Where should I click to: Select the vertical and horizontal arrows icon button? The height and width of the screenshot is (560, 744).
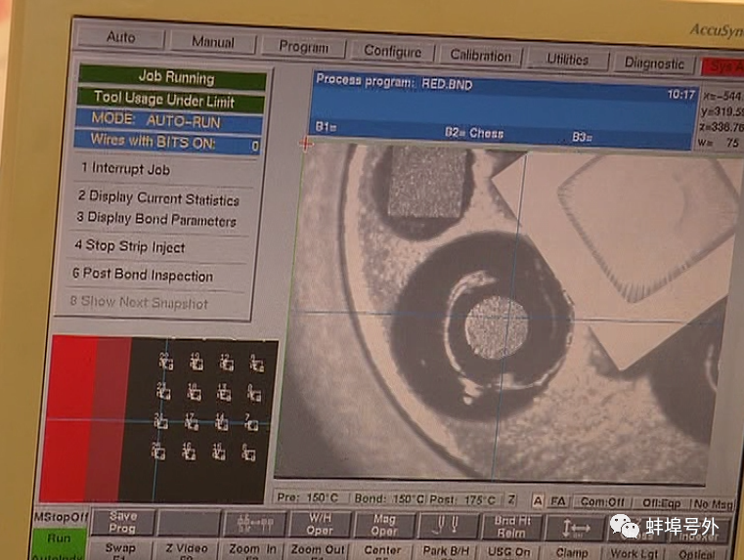575,528
